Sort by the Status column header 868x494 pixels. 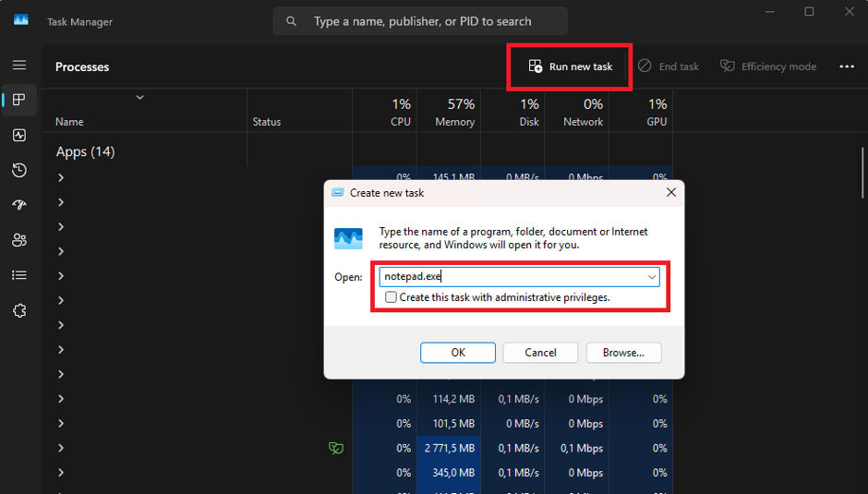pyautogui.click(x=267, y=122)
